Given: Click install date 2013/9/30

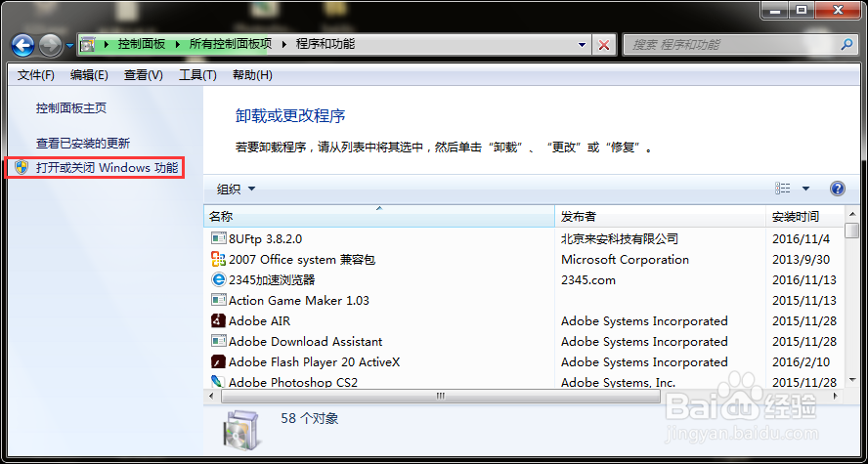Looking at the screenshot, I should [801, 260].
